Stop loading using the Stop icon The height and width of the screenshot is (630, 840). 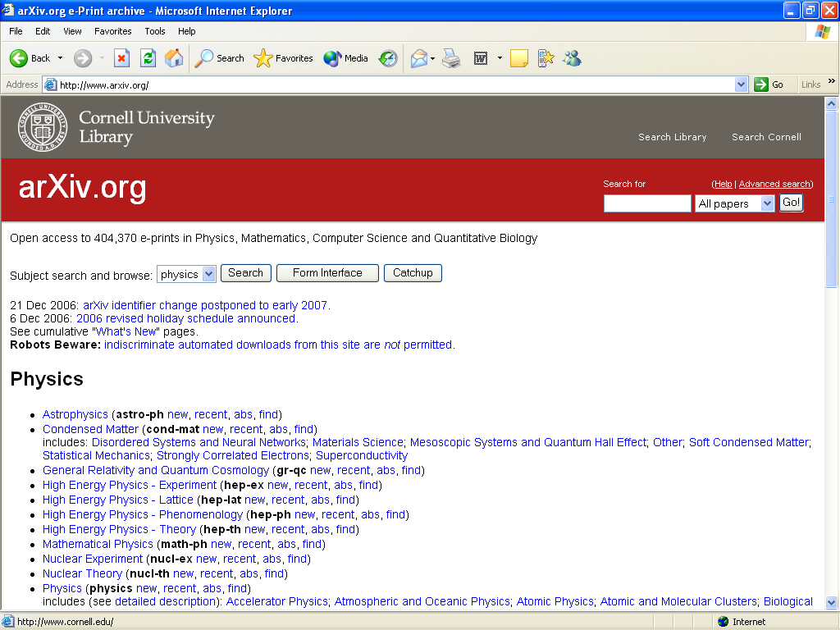(x=121, y=58)
